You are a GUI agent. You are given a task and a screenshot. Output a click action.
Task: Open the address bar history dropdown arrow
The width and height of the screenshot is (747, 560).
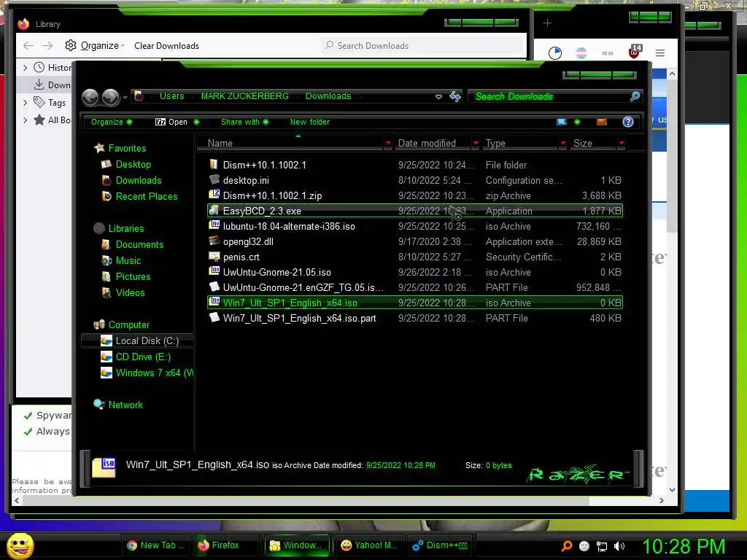point(438,97)
